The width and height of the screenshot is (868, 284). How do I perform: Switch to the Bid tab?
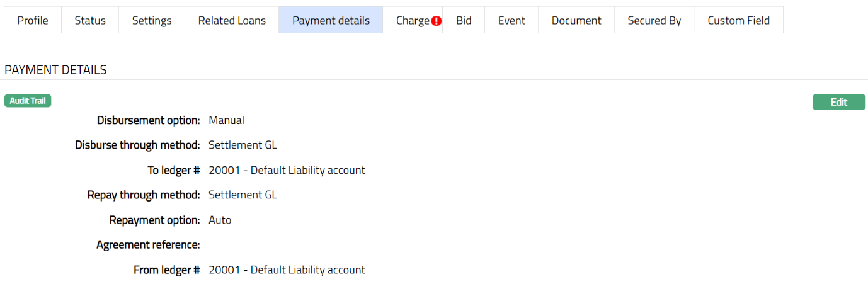tap(464, 20)
